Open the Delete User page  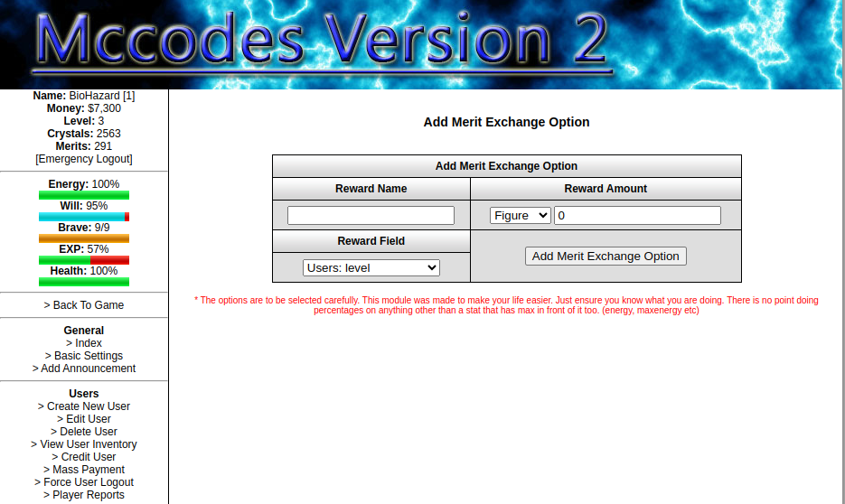pyautogui.click(x=84, y=432)
